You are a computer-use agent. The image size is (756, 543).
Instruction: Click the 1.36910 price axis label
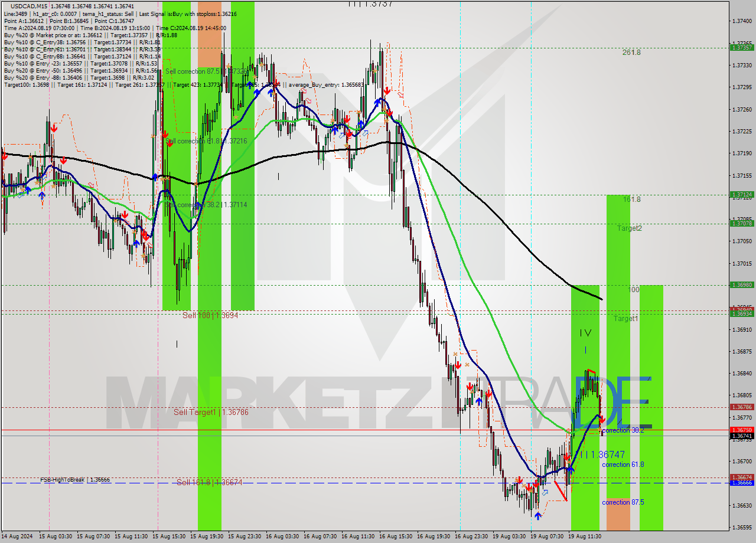(742, 329)
